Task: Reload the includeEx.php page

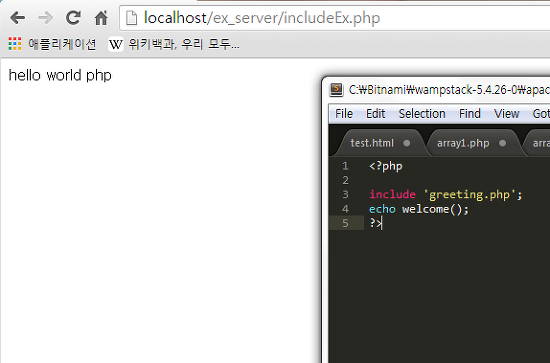Action: pyautogui.click(x=73, y=18)
